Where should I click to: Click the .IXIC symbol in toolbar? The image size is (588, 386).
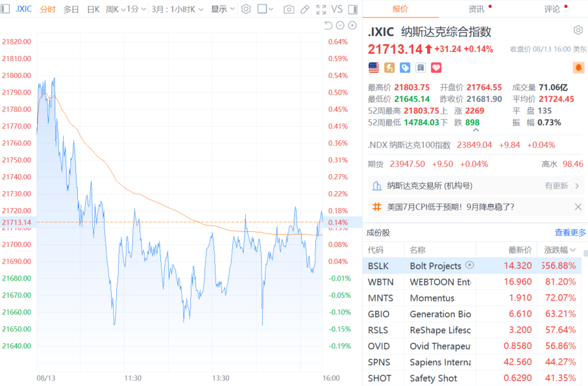point(23,9)
